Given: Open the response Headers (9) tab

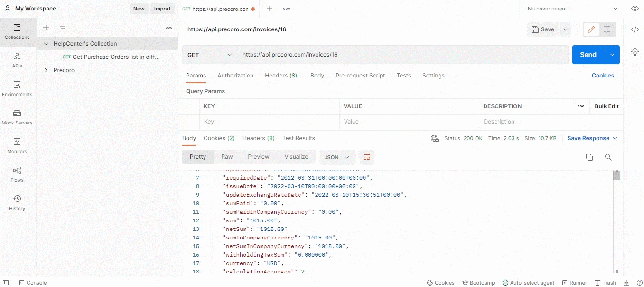Looking at the screenshot, I should [259, 138].
